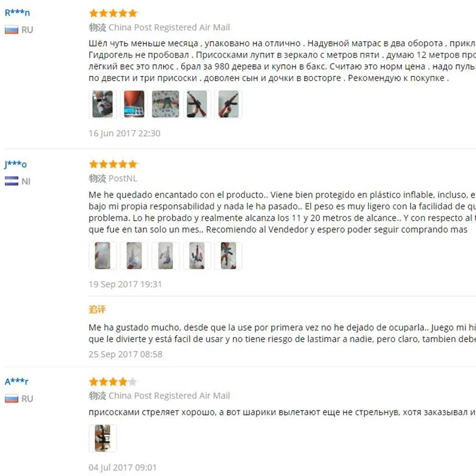The height and width of the screenshot is (476, 476).
Task: Click the Russian flag under A***r
Action: tap(11, 399)
